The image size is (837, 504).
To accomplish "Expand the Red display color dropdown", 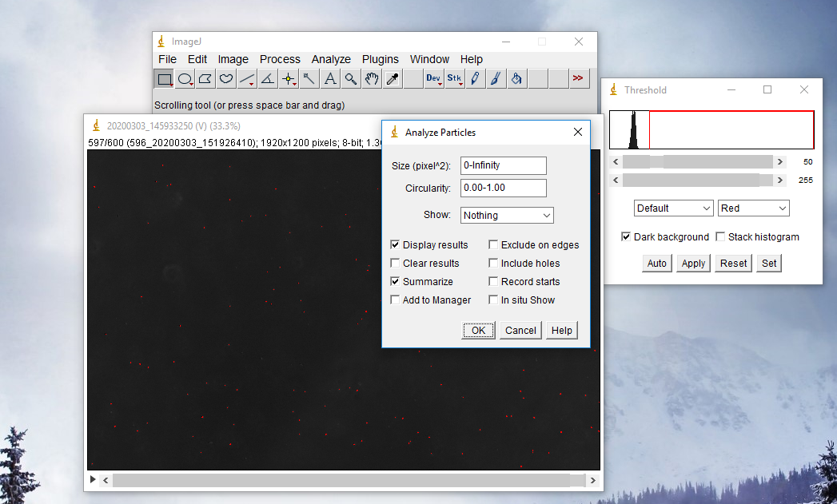I will point(753,208).
